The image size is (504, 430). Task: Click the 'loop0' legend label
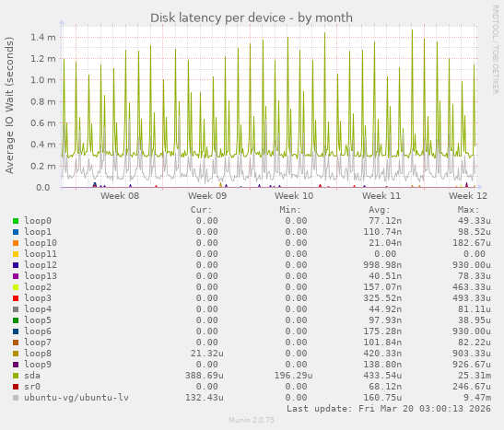[x=38, y=221]
